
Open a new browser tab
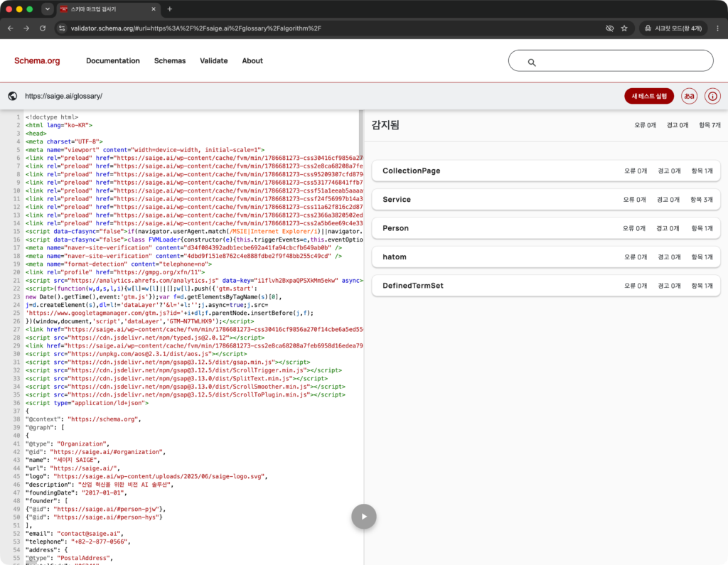(169, 9)
